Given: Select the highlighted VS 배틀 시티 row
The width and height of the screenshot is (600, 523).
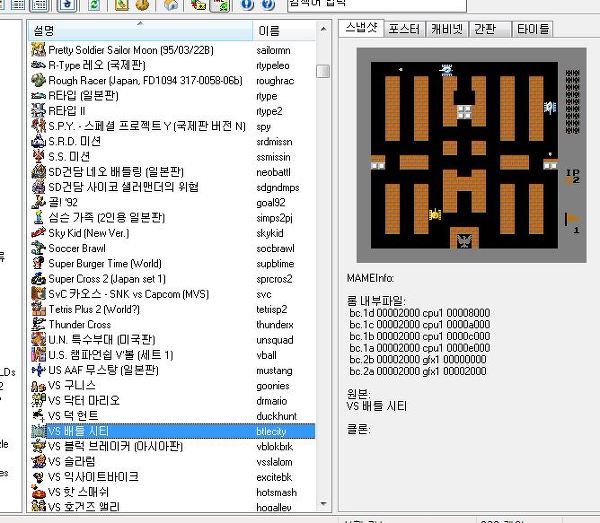Looking at the screenshot, I should point(172,431).
